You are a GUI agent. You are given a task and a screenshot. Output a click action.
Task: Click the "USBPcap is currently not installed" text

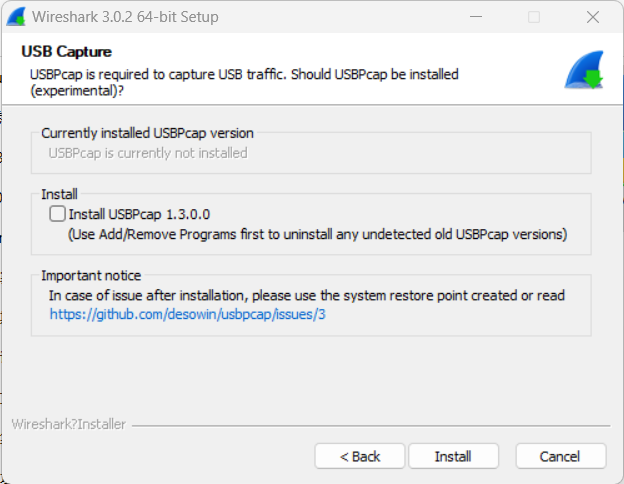148,153
